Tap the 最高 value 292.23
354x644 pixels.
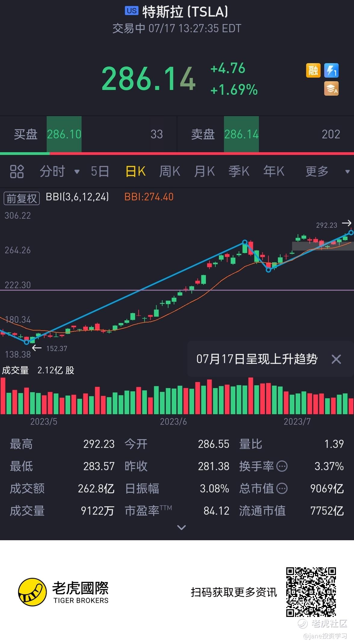click(x=99, y=444)
